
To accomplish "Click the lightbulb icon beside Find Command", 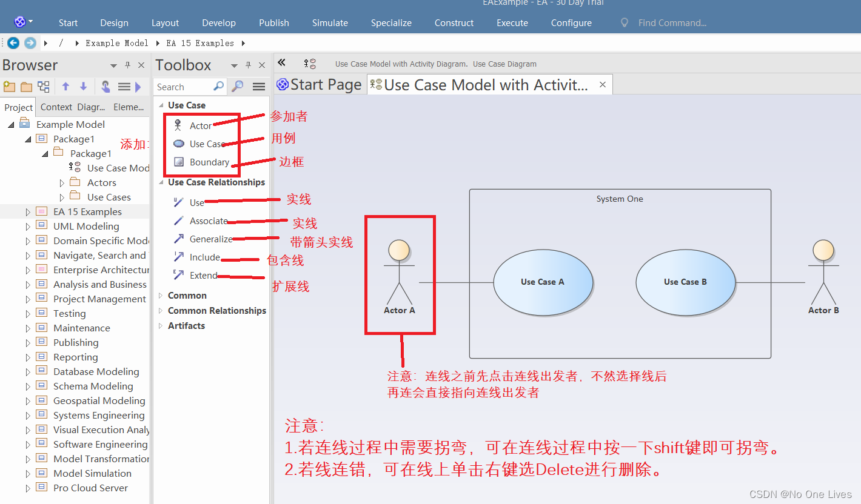I will click(x=625, y=22).
